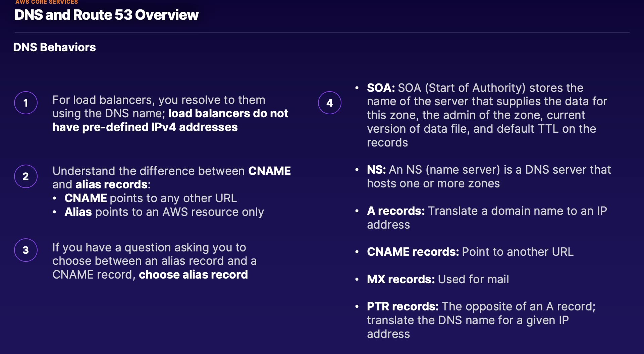Click the numbered circle 4 icon
This screenshot has height=354, width=644.
pyautogui.click(x=330, y=103)
